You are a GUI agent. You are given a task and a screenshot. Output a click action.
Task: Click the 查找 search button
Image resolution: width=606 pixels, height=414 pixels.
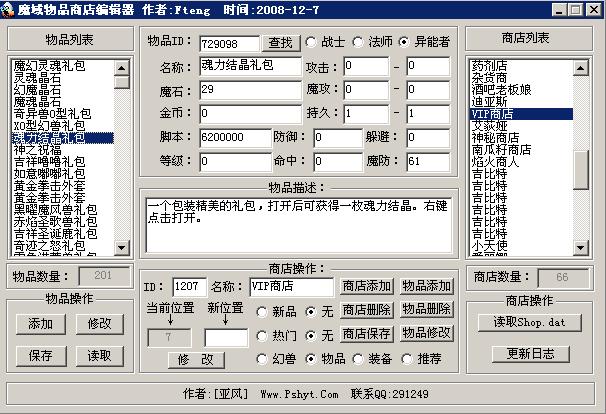(280, 43)
